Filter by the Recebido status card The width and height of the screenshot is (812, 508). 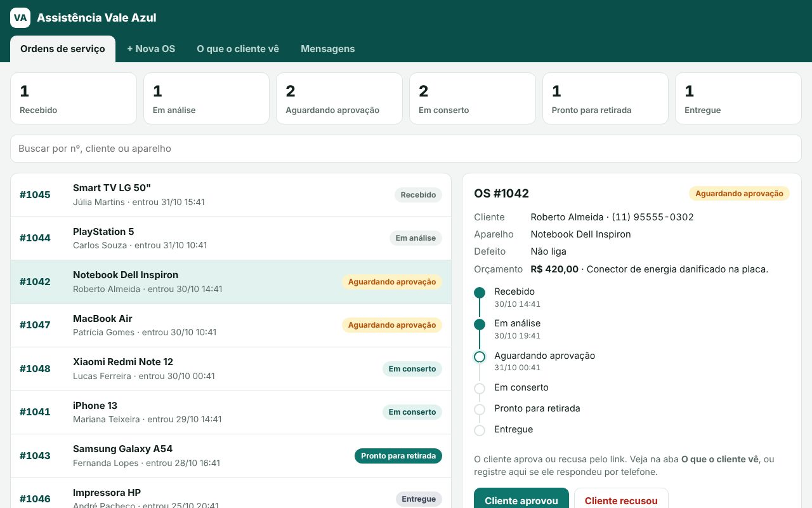pyautogui.click(x=74, y=98)
